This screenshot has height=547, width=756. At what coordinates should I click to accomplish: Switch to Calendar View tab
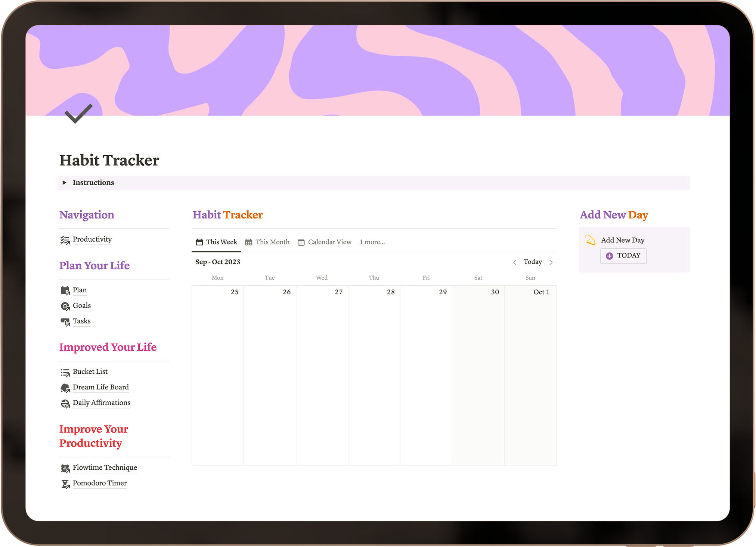click(x=325, y=242)
